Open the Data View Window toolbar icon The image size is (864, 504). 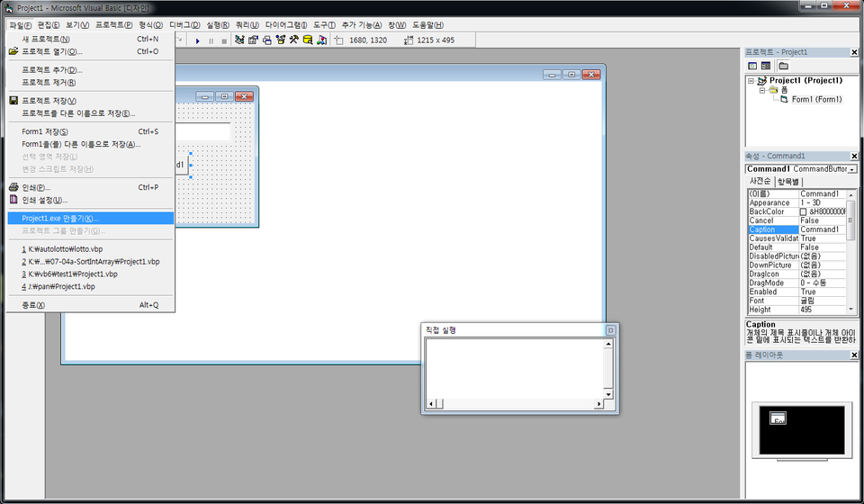pyautogui.click(x=308, y=40)
